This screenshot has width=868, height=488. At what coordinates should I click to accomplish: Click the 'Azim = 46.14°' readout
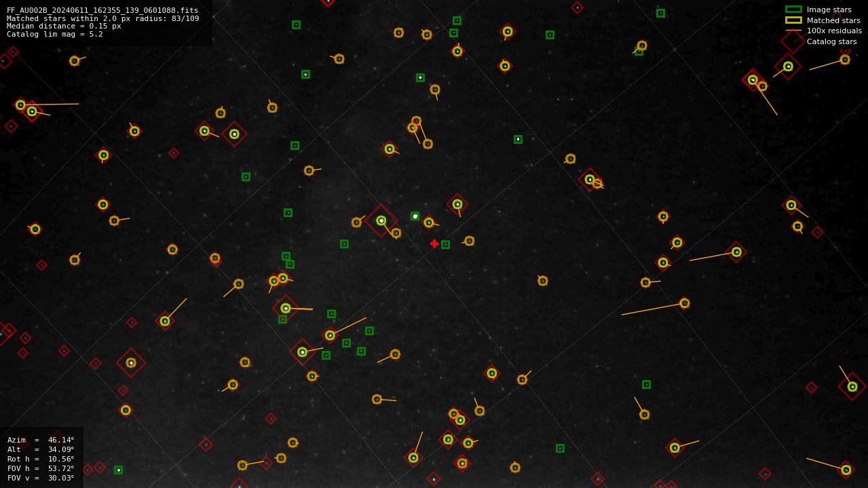(x=41, y=440)
